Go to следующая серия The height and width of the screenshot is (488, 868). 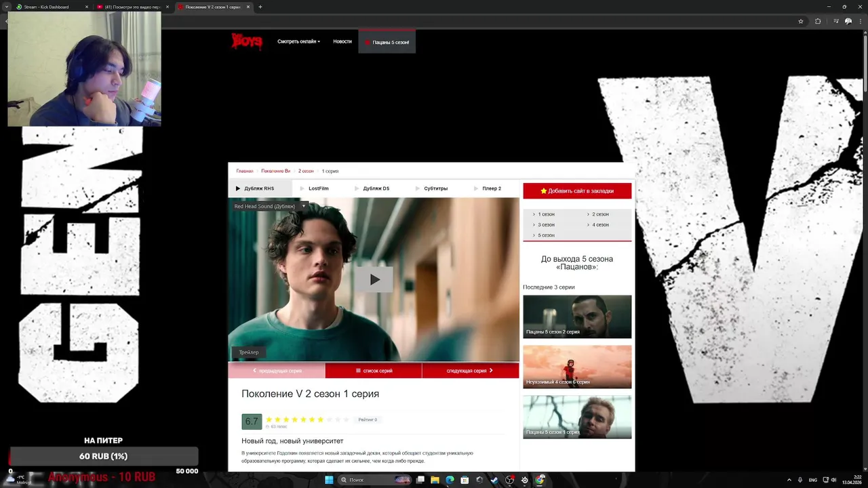[471, 371]
